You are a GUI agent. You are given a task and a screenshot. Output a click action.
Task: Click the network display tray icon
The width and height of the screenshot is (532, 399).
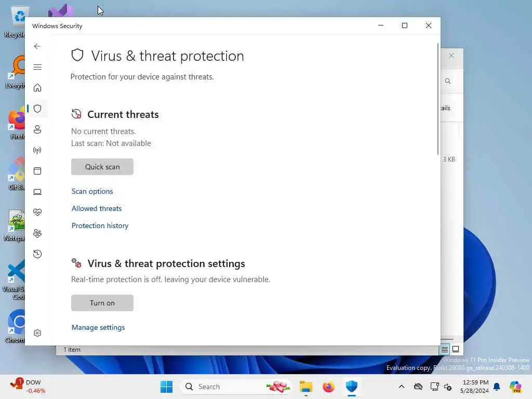[434, 387]
